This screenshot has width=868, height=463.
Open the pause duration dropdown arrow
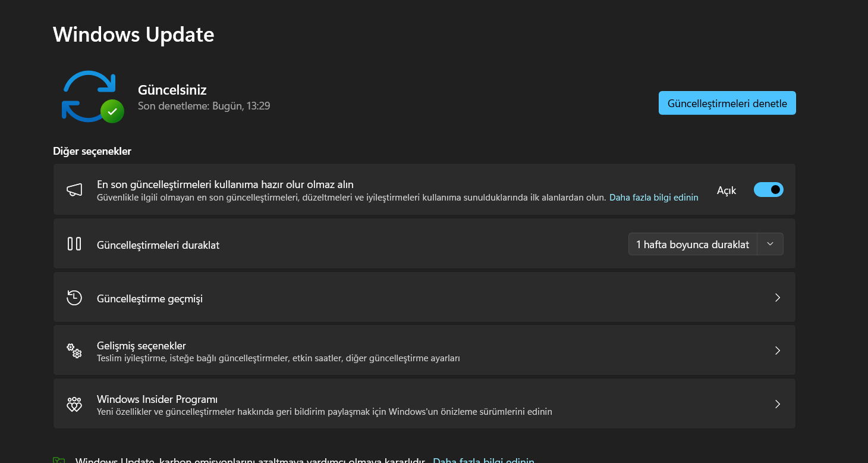[x=770, y=244]
